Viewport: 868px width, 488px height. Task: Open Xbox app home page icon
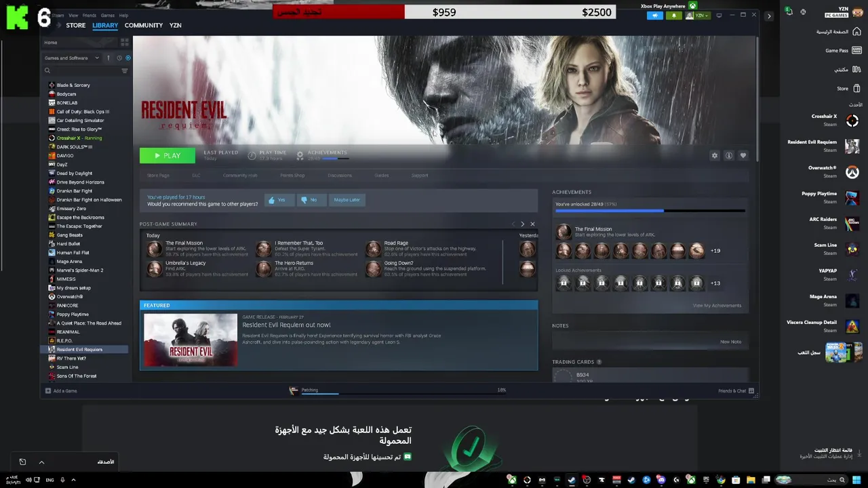[856, 32]
